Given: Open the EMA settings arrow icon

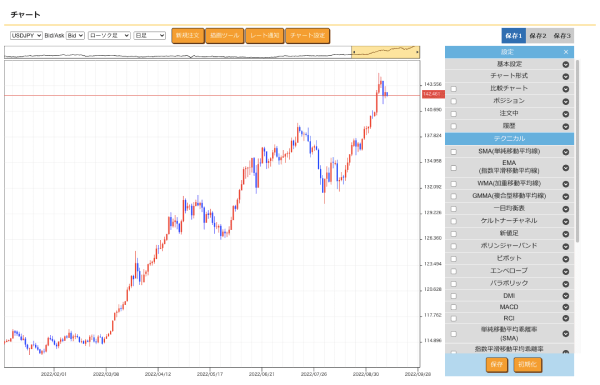Looking at the screenshot, I should pyautogui.click(x=566, y=168).
